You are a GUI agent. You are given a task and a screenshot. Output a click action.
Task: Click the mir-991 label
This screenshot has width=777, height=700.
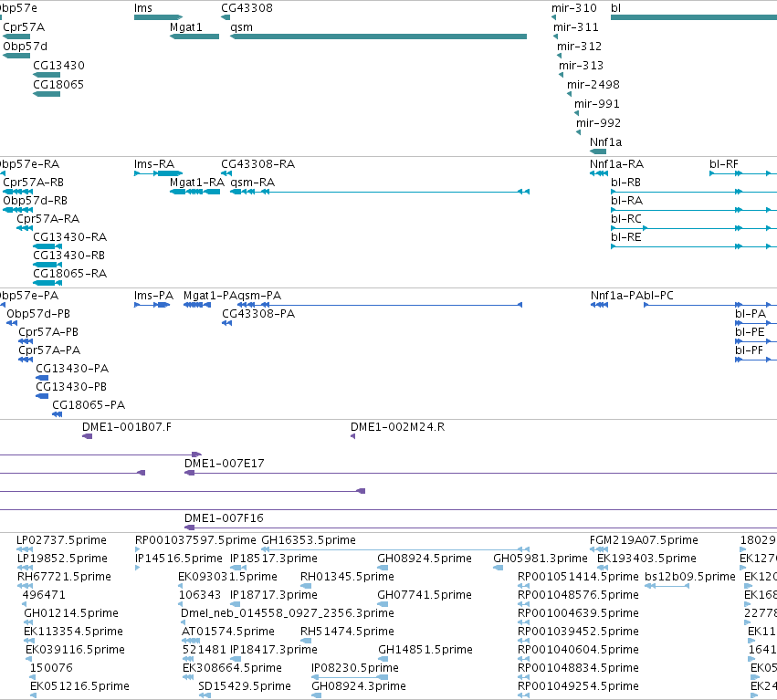tap(596, 104)
